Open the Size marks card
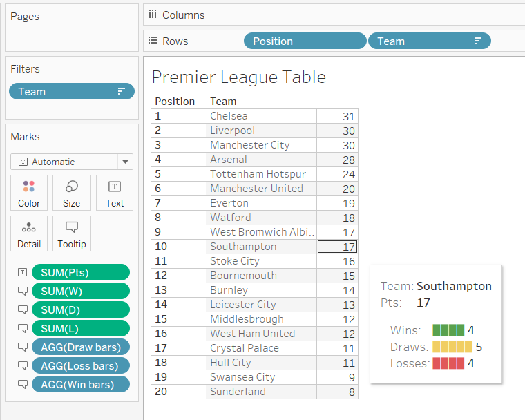The image size is (525, 420). [72, 193]
